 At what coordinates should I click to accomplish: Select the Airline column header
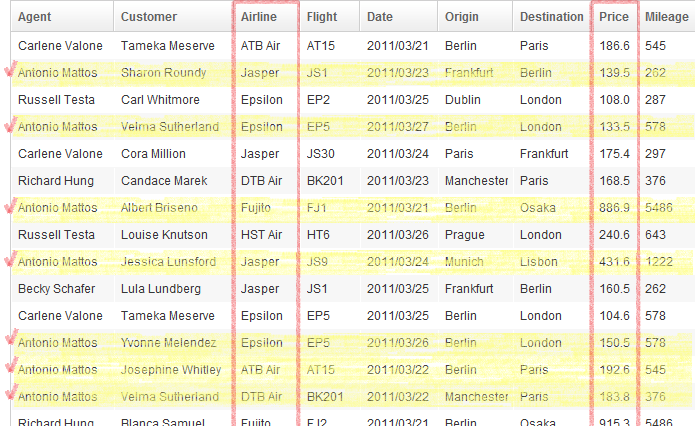(266, 16)
